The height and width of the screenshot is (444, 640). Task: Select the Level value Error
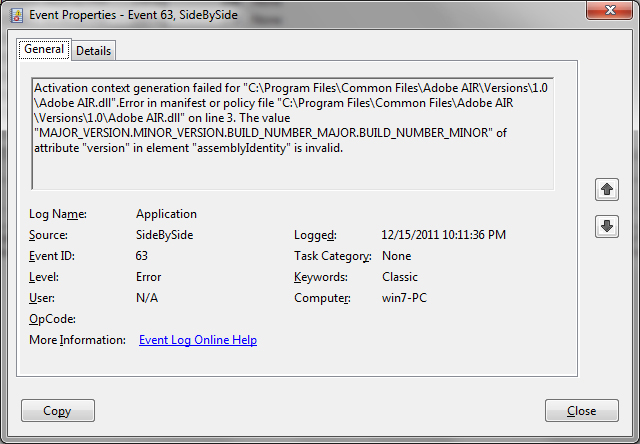(149, 277)
